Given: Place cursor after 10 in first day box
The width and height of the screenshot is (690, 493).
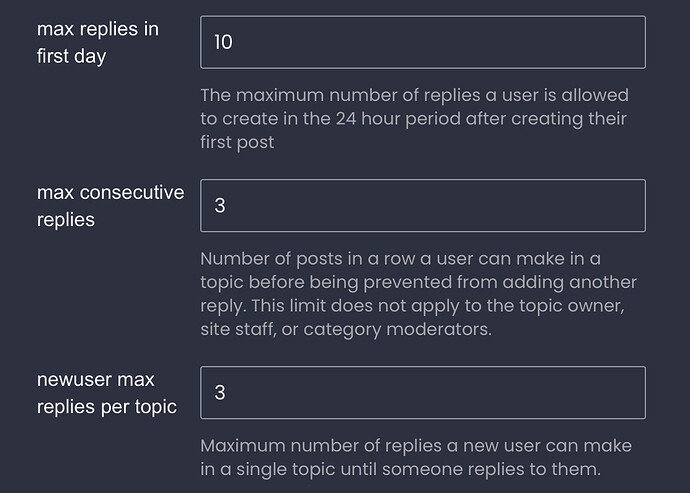Looking at the screenshot, I should click(x=234, y=42).
